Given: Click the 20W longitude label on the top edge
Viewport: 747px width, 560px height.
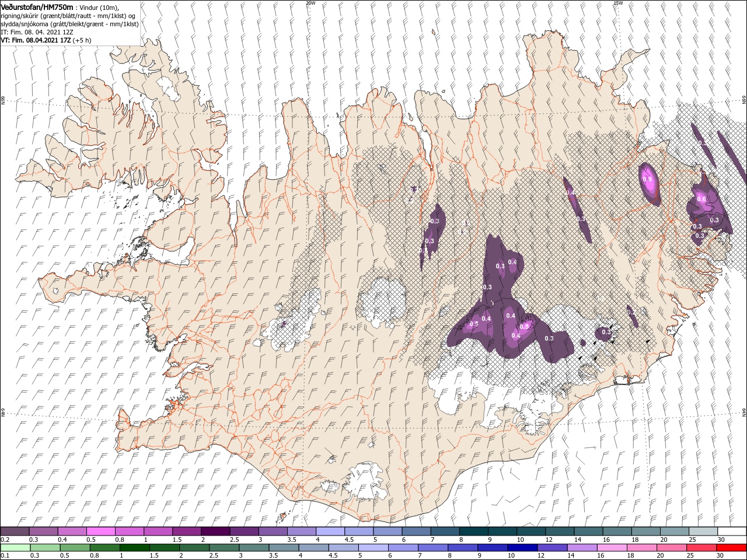Looking at the screenshot, I should 310,3.
